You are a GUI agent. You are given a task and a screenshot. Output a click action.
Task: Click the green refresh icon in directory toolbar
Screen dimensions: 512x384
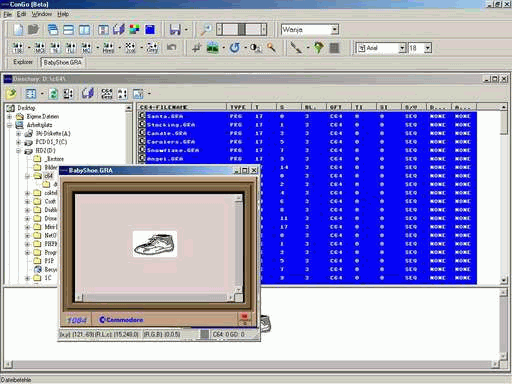click(x=53, y=94)
